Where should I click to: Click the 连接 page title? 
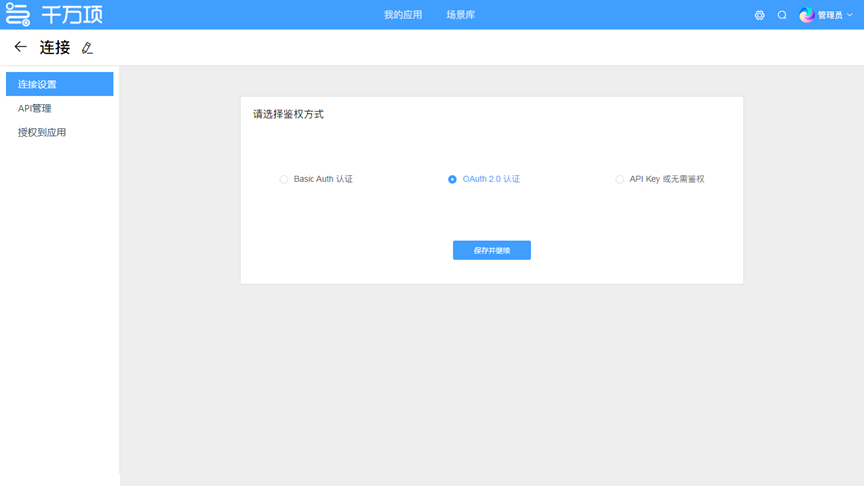point(55,47)
